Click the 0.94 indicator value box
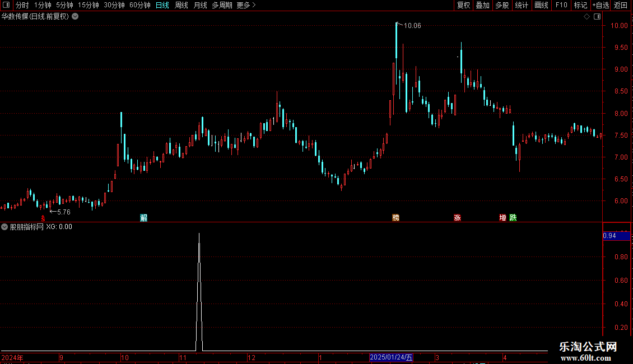The height and width of the screenshot is (364, 633). pyautogui.click(x=616, y=236)
